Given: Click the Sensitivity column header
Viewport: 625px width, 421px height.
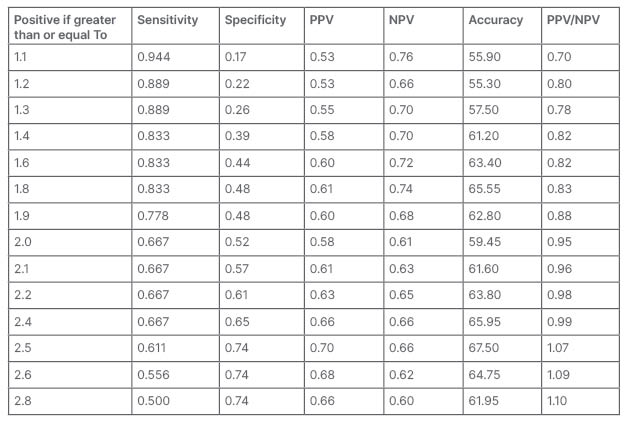Looking at the screenshot, I should (x=167, y=20).
